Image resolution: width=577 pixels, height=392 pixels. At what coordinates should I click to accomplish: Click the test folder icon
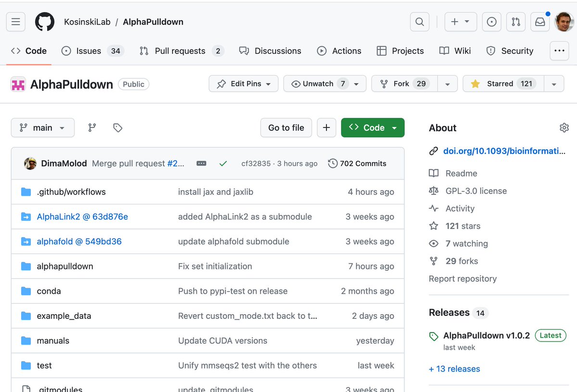pos(26,366)
